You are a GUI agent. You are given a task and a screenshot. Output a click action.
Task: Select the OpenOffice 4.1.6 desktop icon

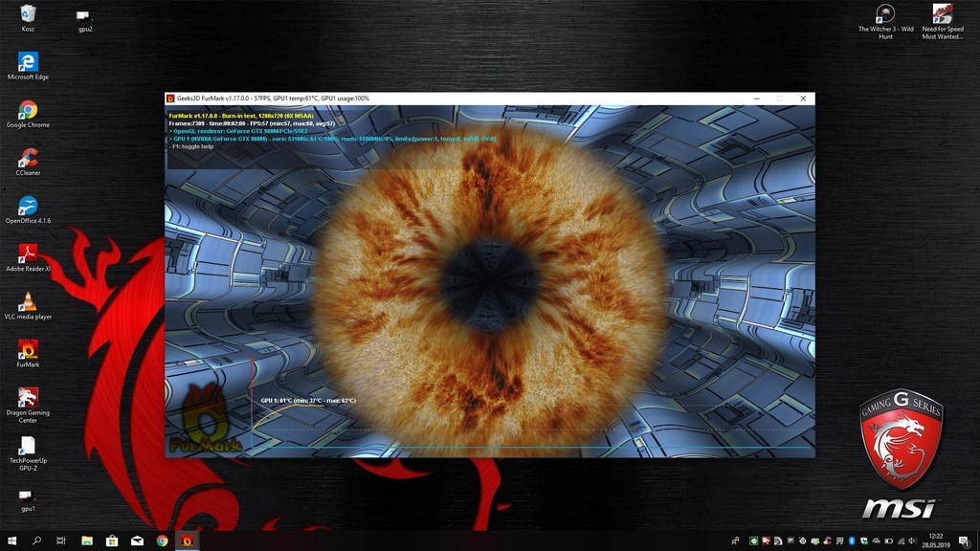coord(28,209)
